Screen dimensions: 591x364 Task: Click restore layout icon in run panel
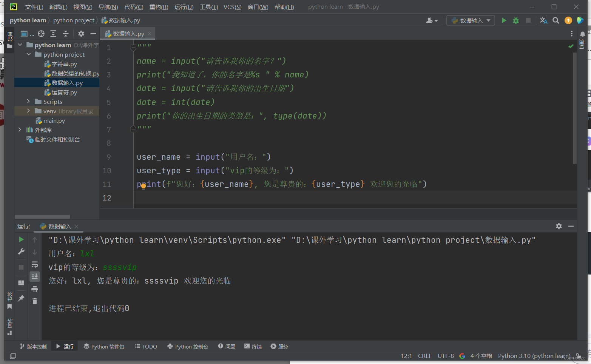pos(21,282)
